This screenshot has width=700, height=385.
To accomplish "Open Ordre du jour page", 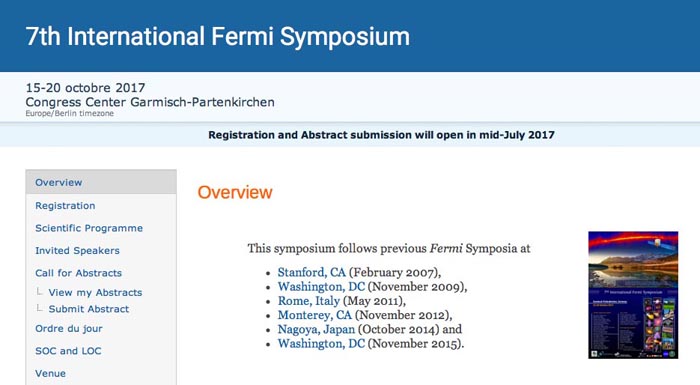I will [x=69, y=328].
